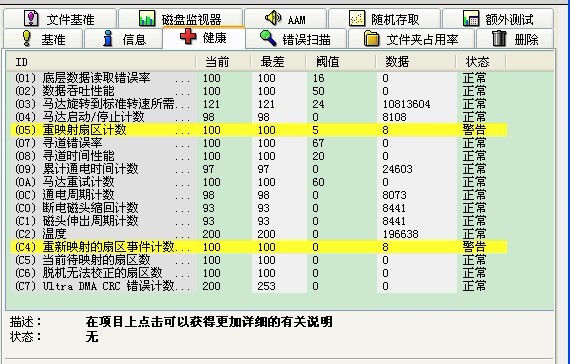
Task: Click the Folder Usage (文件夹占用率) folder icon
Action: pyautogui.click(x=372, y=39)
